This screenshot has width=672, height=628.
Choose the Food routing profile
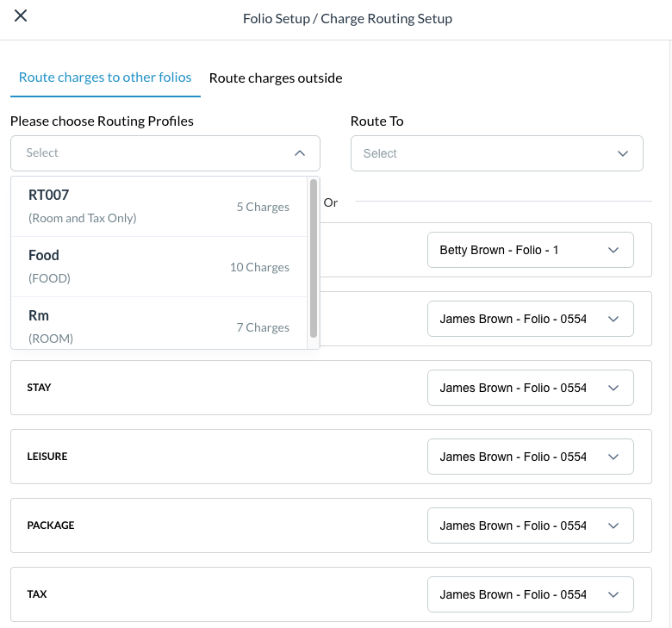[x=159, y=267]
